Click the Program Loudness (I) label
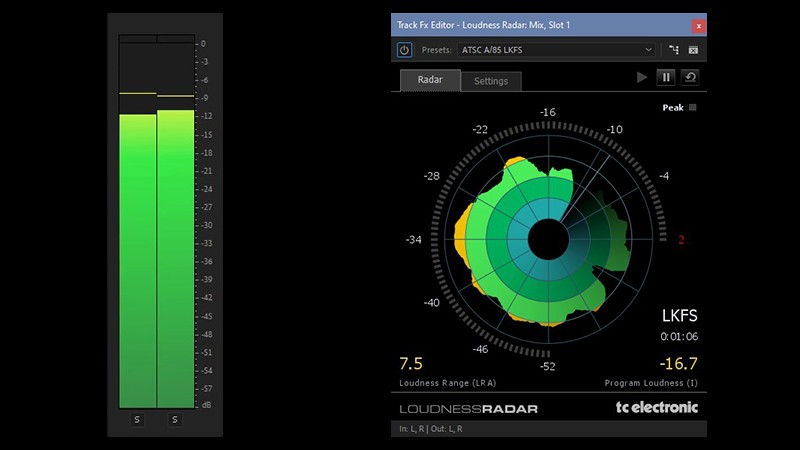 tap(651, 383)
